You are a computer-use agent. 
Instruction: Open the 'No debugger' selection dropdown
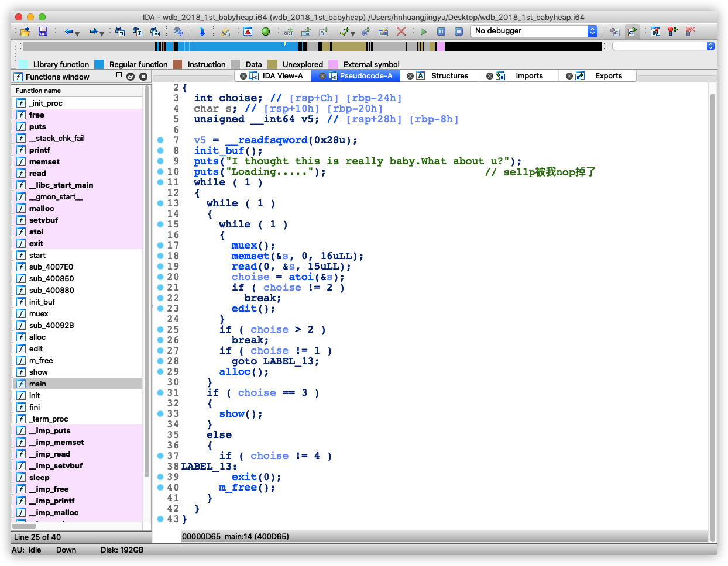[534, 31]
